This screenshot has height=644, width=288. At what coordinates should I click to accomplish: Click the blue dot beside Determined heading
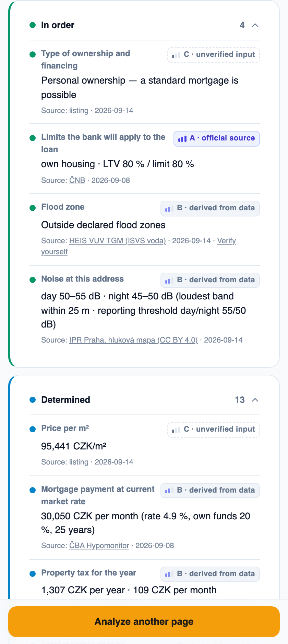(33, 400)
